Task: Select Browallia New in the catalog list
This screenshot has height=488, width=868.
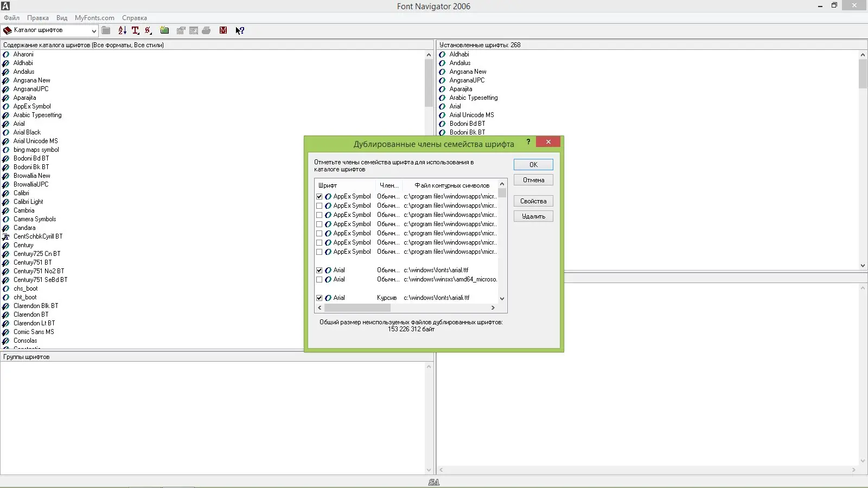Action: [x=32, y=176]
